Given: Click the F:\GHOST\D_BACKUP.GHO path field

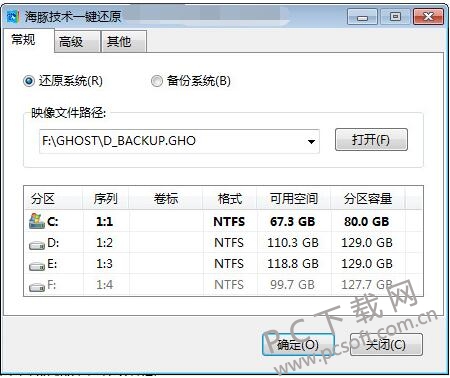Looking at the screenshot, I should [179, 141].
